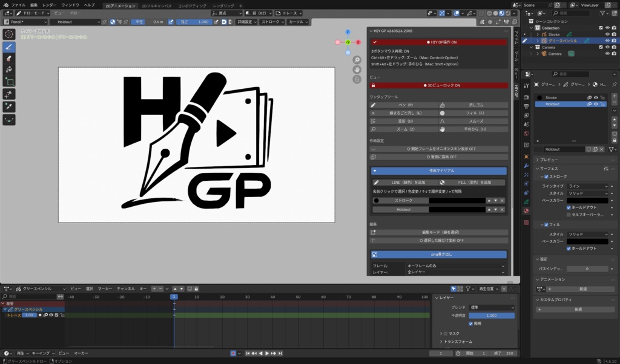
Task: Click 編集モード（線を選択） button
Action: pyautogui.click(x=438, y=232)
